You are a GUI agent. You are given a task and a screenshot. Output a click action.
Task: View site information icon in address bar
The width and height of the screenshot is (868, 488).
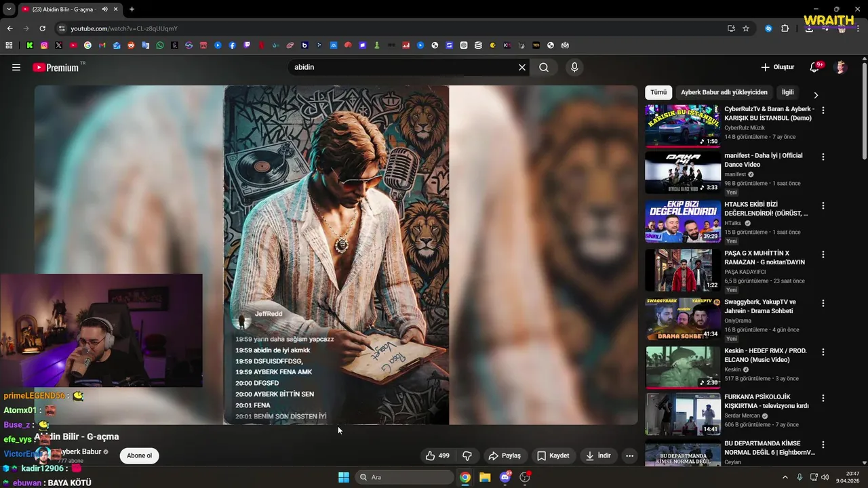[62, 28]
